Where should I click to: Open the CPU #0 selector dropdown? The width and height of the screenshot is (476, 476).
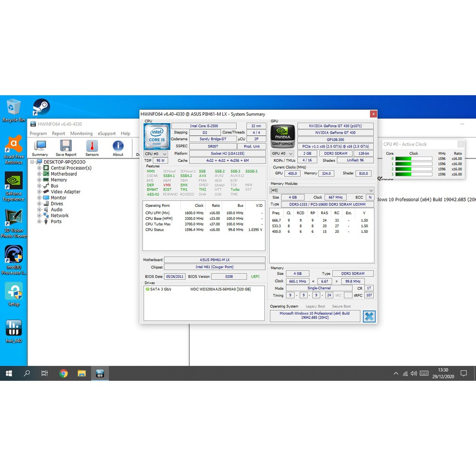(155, 153)
